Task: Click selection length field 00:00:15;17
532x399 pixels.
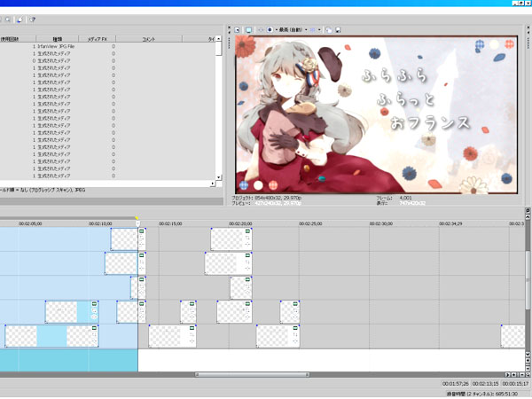Action: tap(515, 383)
